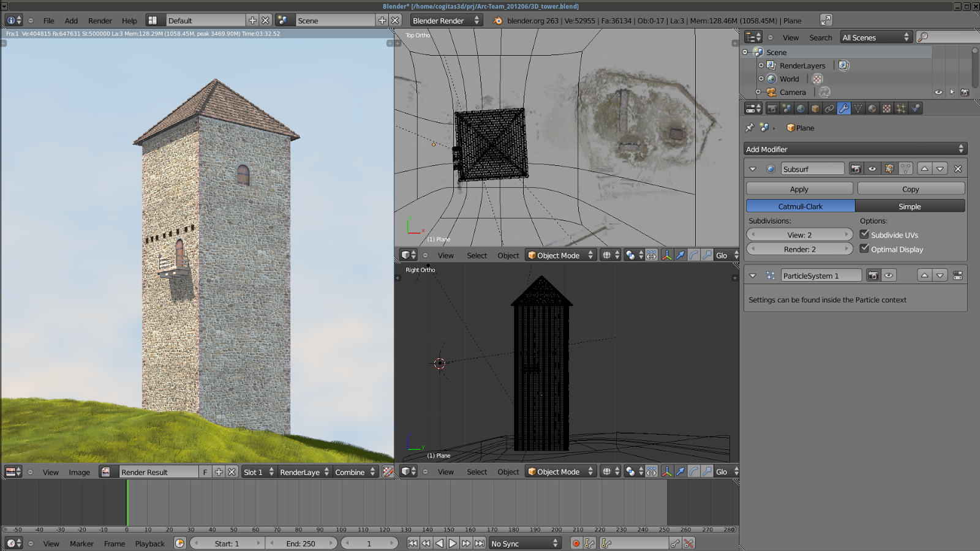980x551 pixels.
Task: Open the Object Mode dropdown
Action: [559, 255]
